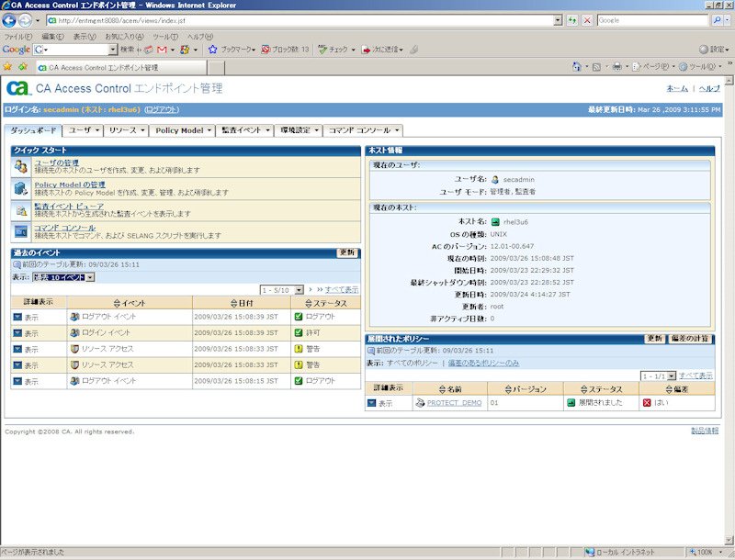
Task: Click the Add to Favorites icon
Action: [22, 67]
